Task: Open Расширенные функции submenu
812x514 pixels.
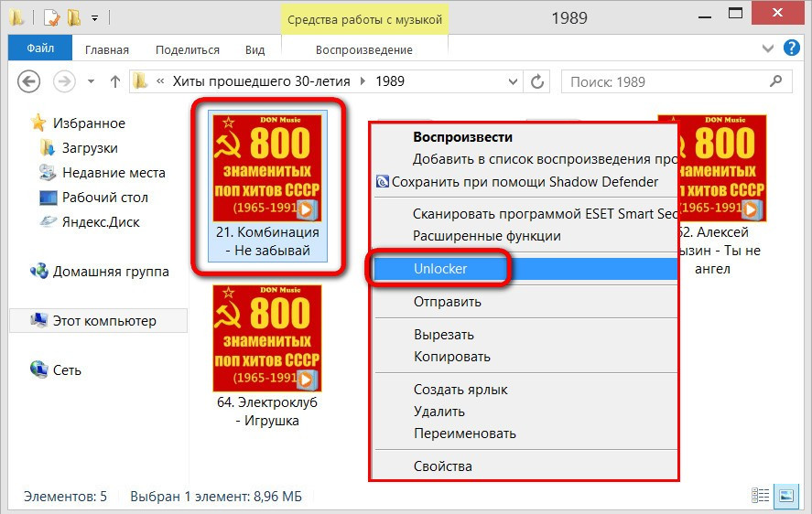Action: point(487,236)
